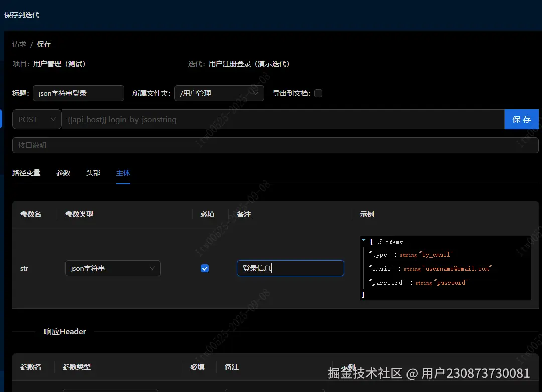Click the "email" key in JSON example
542x392 pixels.
point(381,268)
